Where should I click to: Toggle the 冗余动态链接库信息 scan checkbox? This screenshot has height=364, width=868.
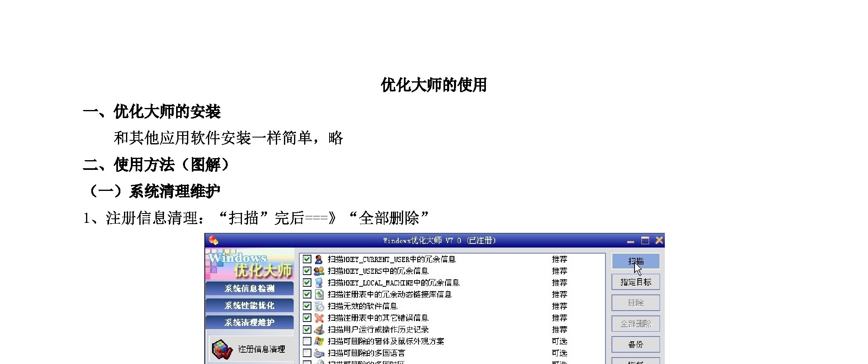tap(307, 294)
